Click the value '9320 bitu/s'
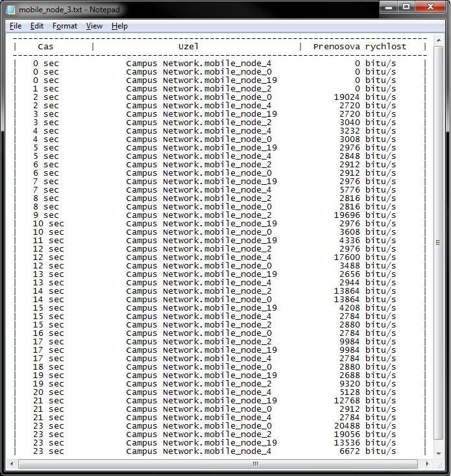The width and height of the screenshot is (451, 476). click(x=367, y=384)
